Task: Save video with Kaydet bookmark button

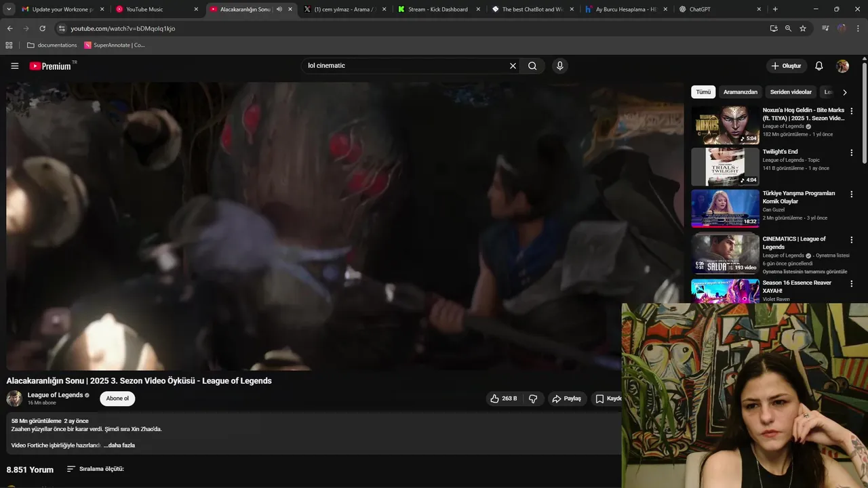Action: pyautogui.click(x=608, y=399)
